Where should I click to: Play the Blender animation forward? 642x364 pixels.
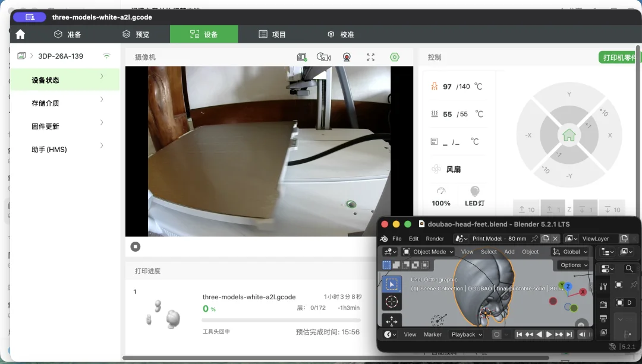[x=549, y=334]
